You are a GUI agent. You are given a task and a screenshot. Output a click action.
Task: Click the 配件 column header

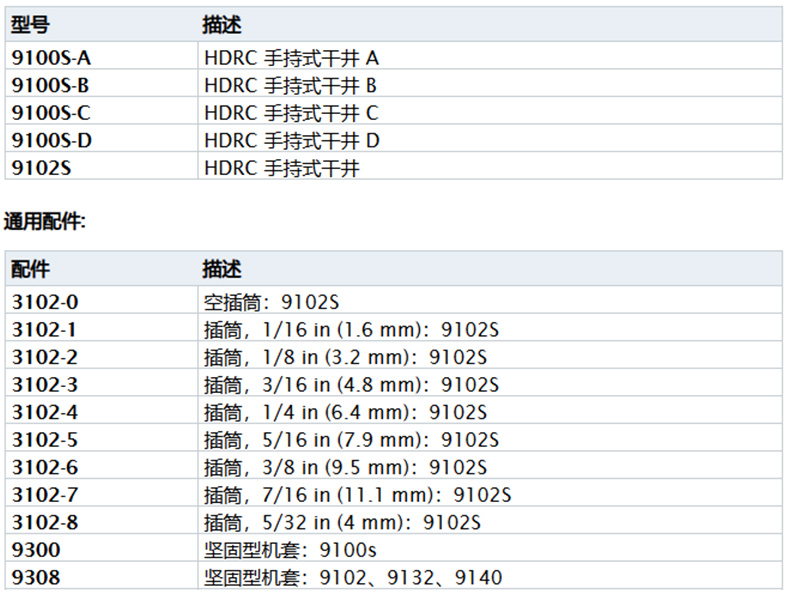30,269
